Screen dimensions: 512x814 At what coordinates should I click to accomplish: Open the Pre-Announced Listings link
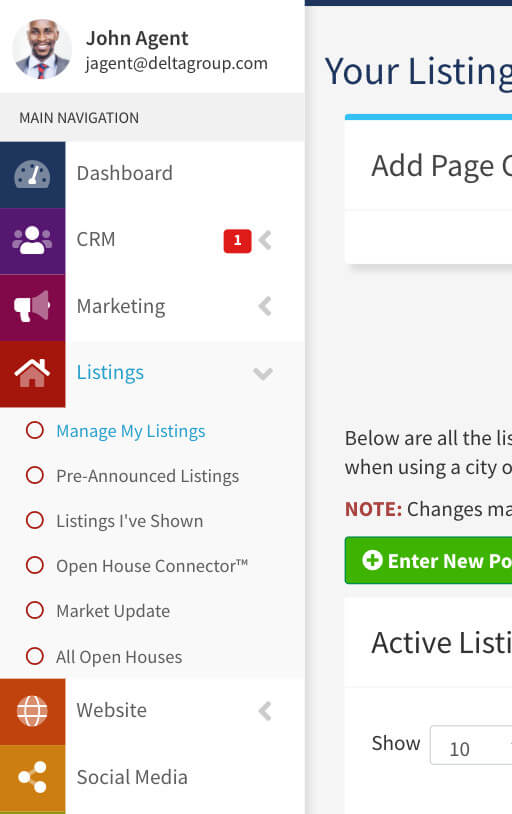[147, 476]
